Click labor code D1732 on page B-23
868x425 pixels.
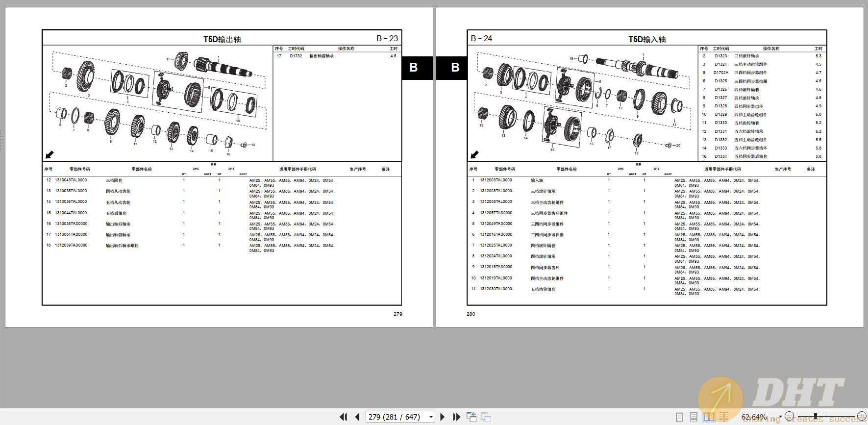pos(296,56)
